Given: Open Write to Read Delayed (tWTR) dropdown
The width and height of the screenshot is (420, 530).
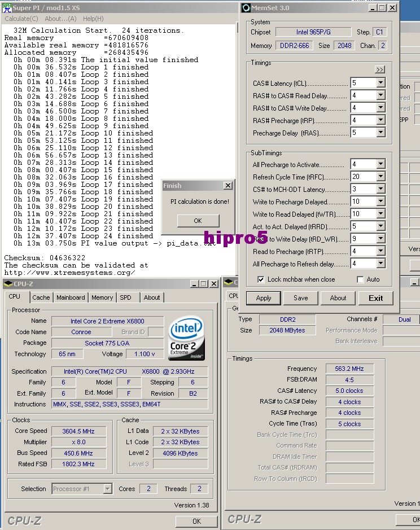Looking at the screenshot, I should 381,214.
